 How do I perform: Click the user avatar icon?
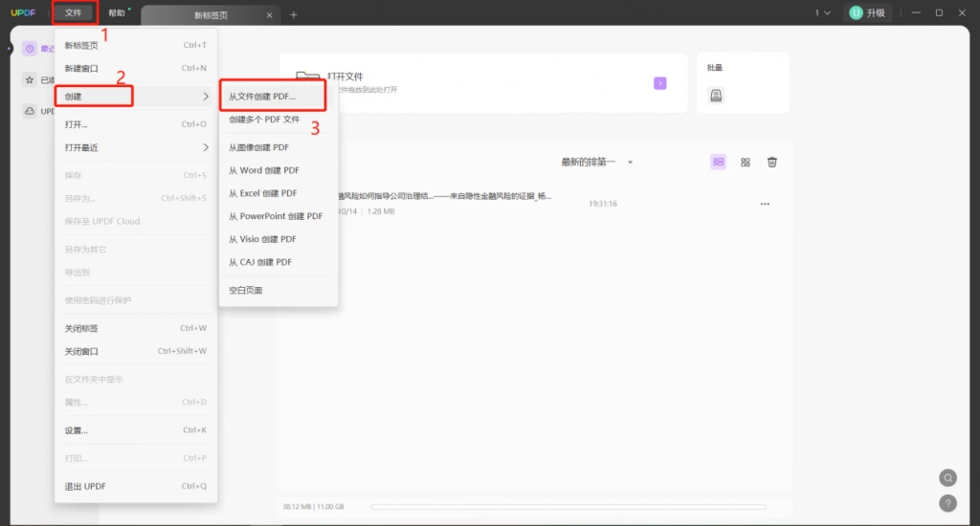click(x=857, y=12)
